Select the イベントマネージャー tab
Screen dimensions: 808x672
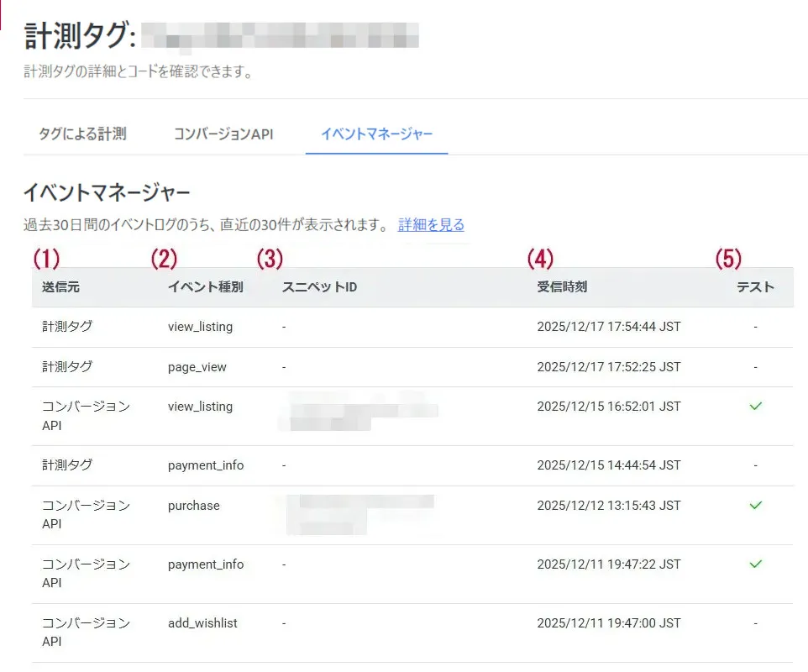376,134
